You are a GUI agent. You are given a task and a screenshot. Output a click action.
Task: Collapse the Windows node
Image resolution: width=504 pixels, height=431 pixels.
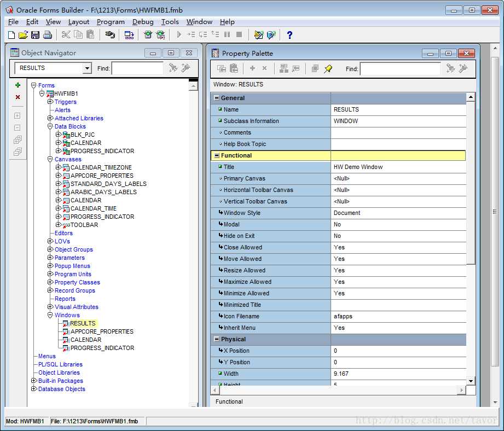coord(50,315)
